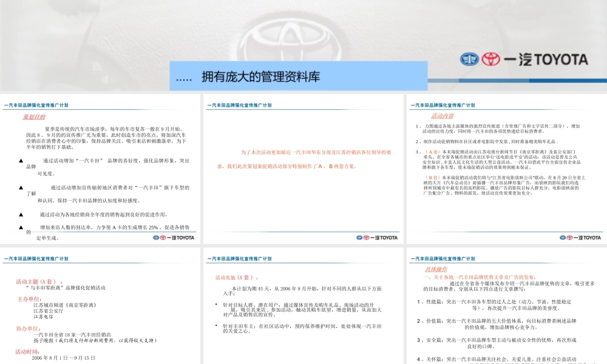Click the 协办单位 label
607x364 pixels.
pyautogui.click(x=29, y=328)
